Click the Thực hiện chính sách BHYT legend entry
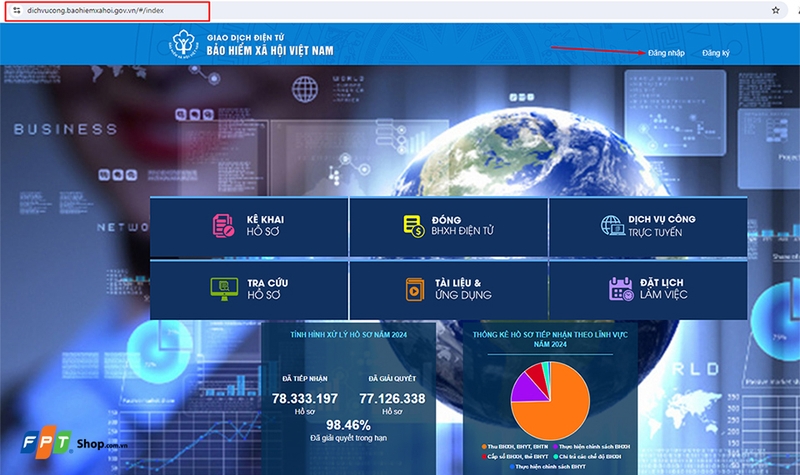The height and width of the screenshot is (475, 800). (x=547, y=466)
